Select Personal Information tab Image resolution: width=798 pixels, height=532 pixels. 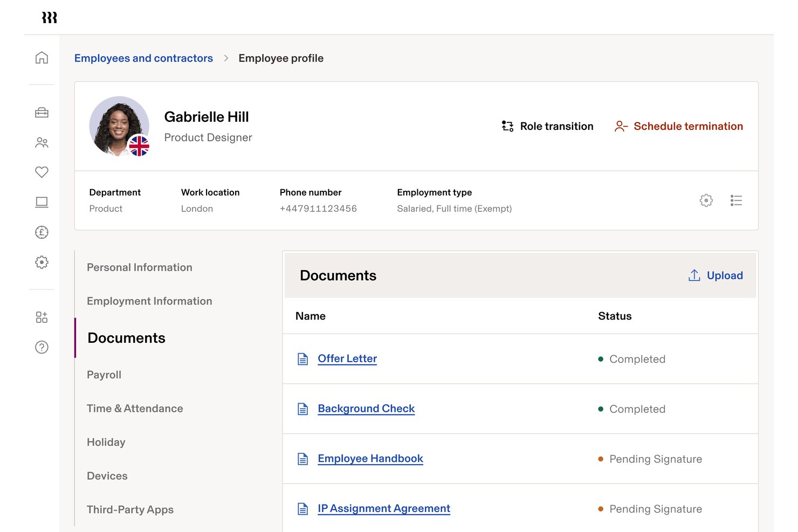click(x=140, y=267)
